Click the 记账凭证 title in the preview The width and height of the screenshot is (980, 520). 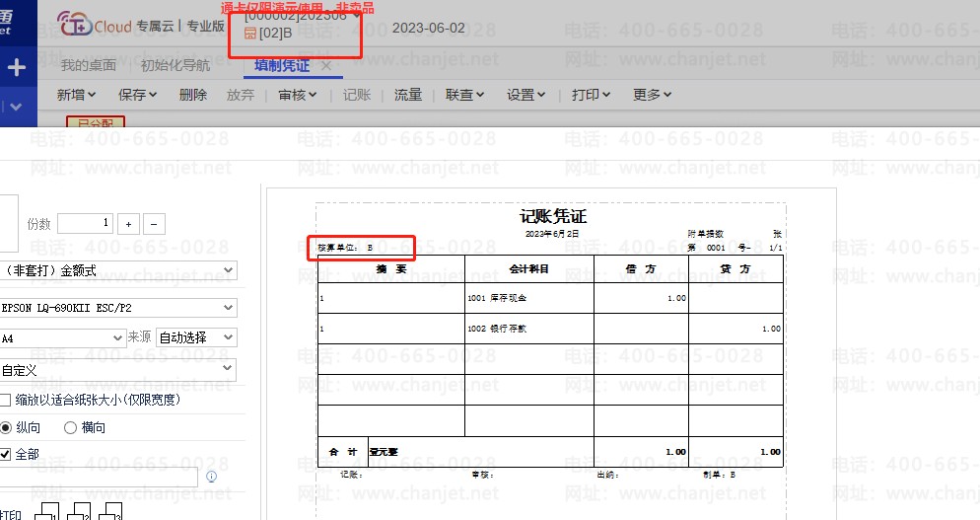point(552,216)
